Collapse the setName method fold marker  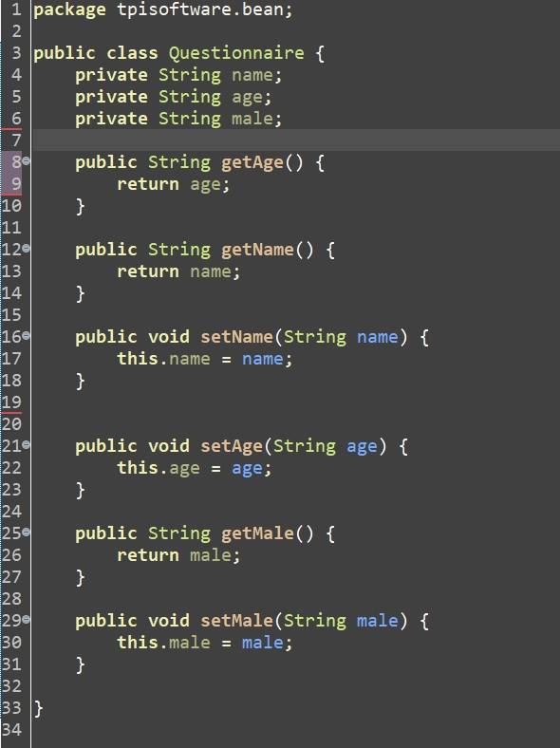26,336
